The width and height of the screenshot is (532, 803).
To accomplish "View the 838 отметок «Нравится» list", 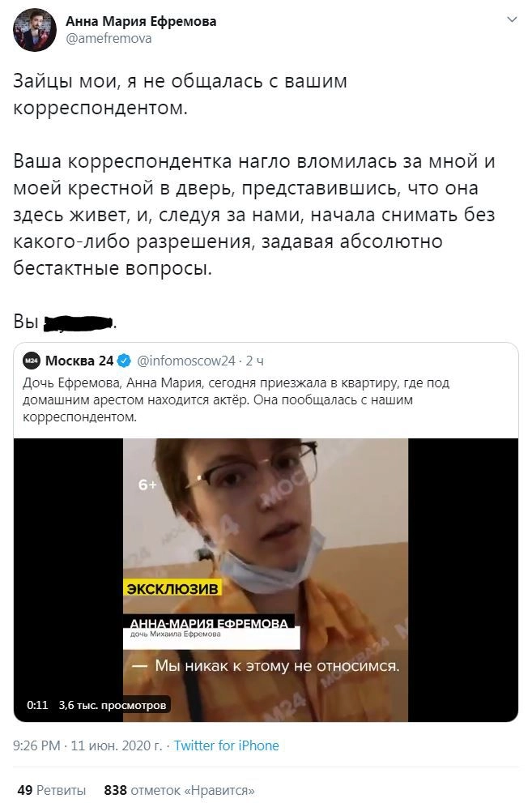I will pyautogui.click(x=179, y=790).
